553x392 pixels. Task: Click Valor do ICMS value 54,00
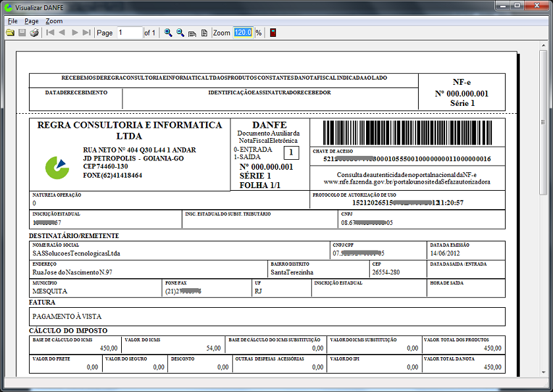coord(213,349)
